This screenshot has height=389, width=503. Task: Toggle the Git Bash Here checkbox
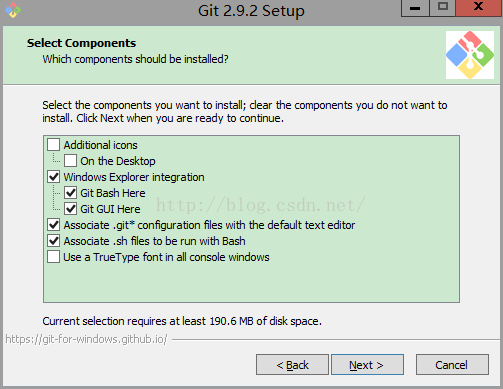[x=70, y=193]
